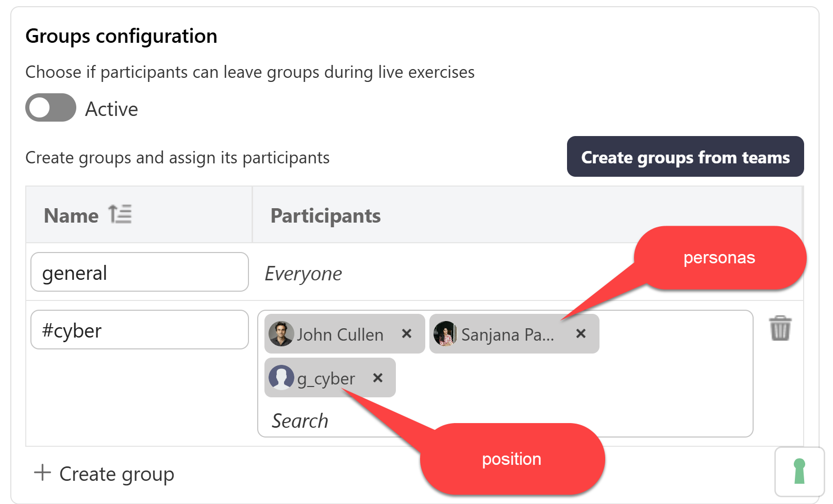
Task: Click the Participants column header
Action: click(x=325, y=215)
